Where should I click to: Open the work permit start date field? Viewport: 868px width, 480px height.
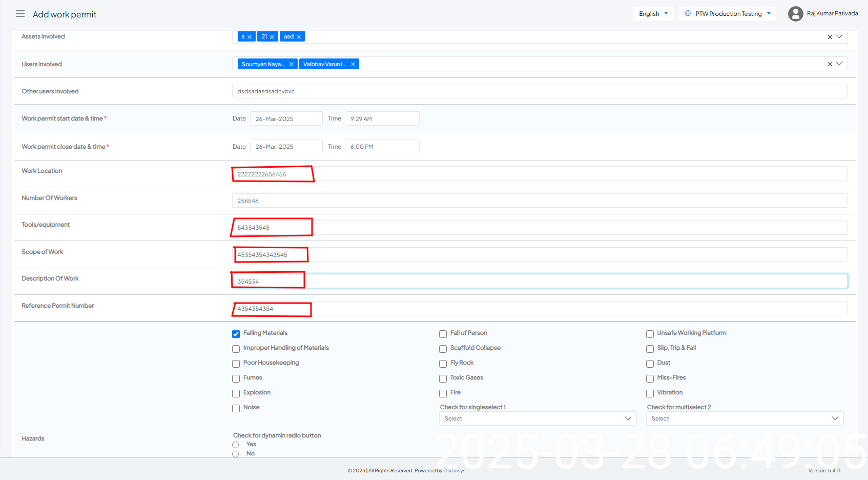coord(286,119)
